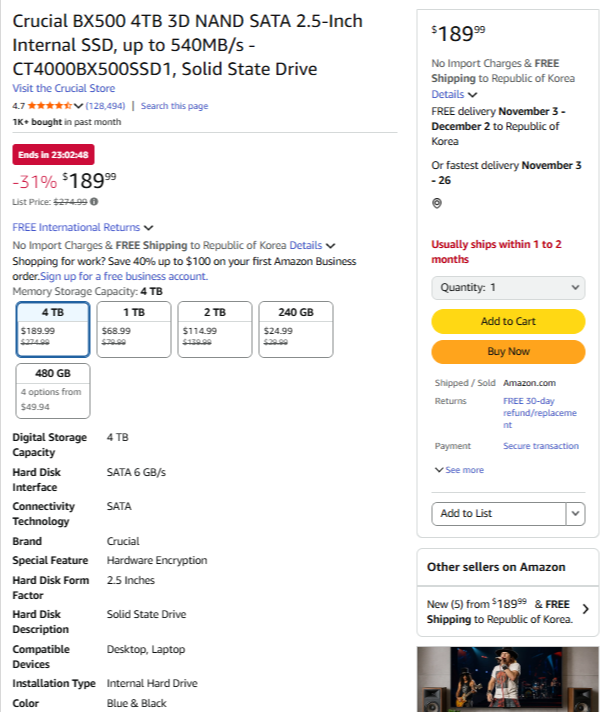The height and width of the screenshot is (712, 608).
Task: Visit the Crucial Store link
Action: tap(63, 88)
